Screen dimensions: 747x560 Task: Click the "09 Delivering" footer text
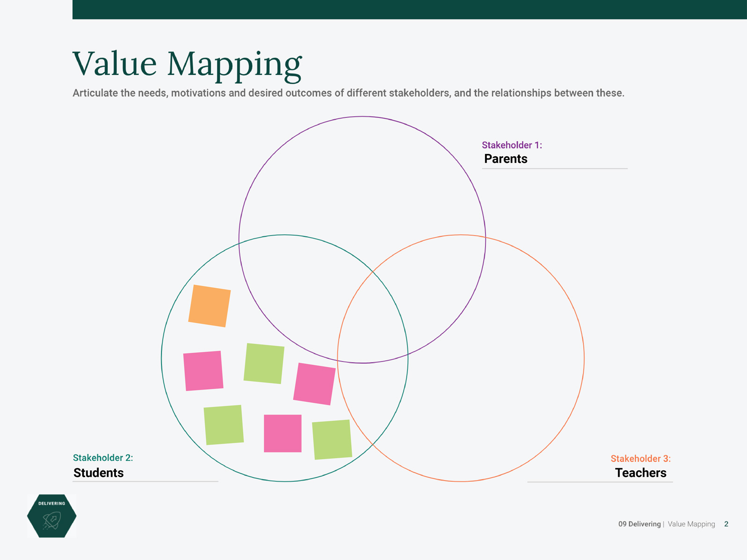[639, 524]
